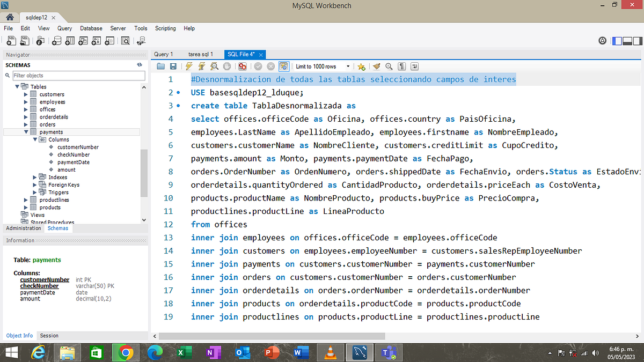The image size is (644, 362).
Task: Rollback the current transaction
Action: [270, 67]
